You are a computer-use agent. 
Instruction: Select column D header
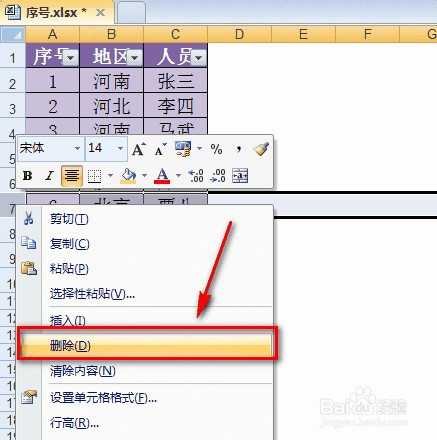click(240, 34)
